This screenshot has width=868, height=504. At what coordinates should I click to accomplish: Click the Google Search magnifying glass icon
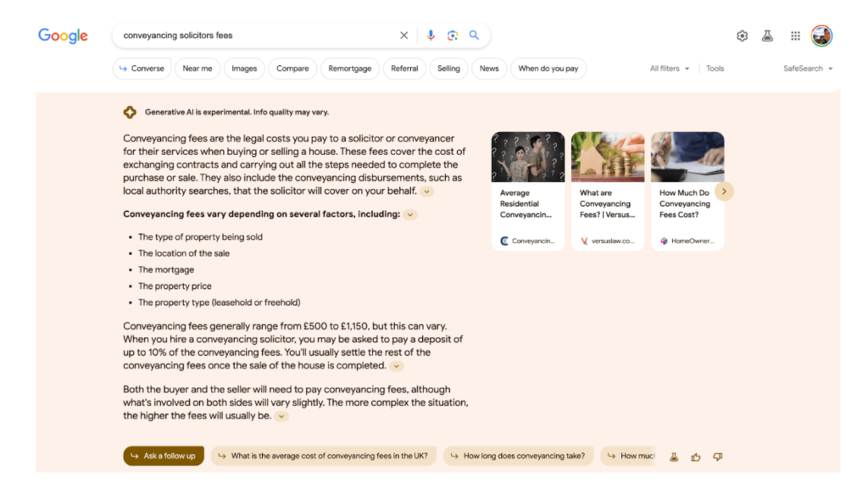[474, 35]
